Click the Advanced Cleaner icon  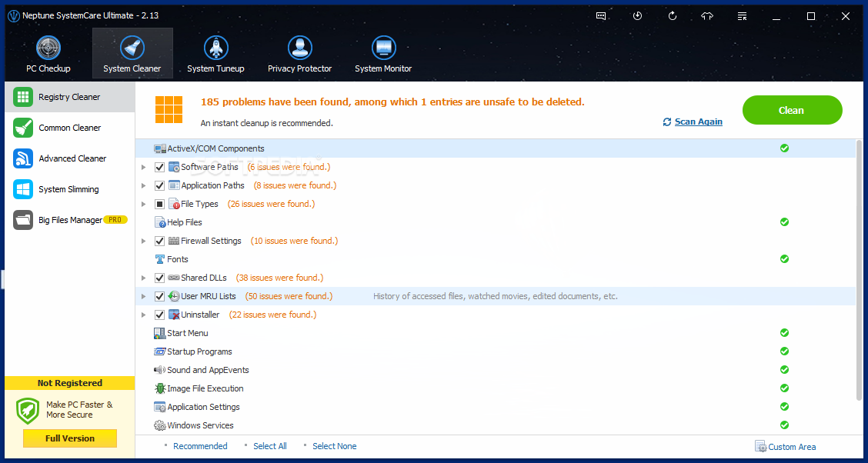22,158
